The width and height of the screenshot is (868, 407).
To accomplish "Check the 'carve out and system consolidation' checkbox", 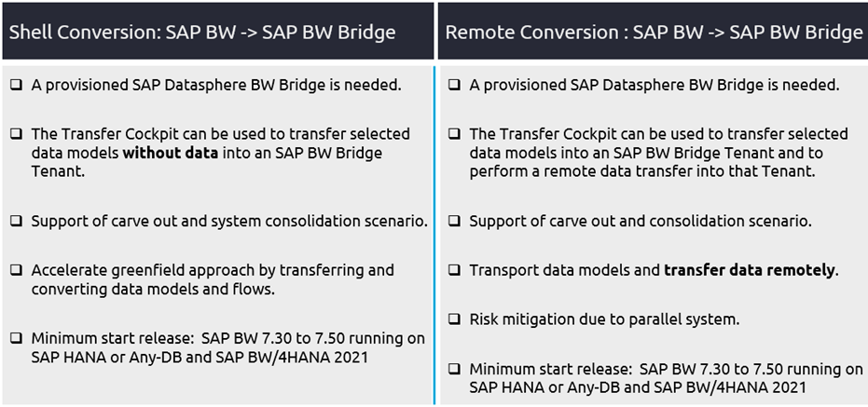I will click(x=16, y=222).
